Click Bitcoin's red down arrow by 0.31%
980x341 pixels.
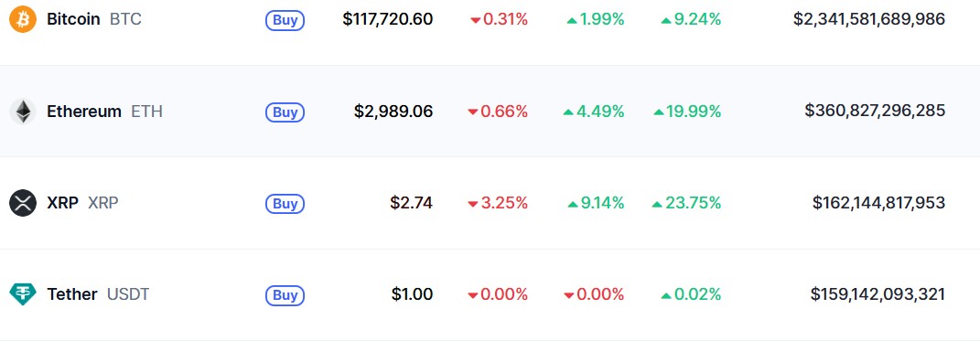tap(475, 21)
